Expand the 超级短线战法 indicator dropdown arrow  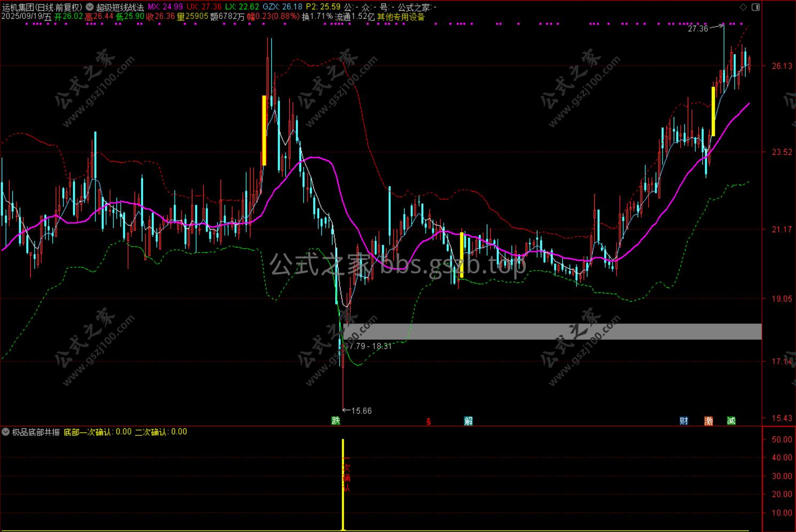tap(89, 7)
